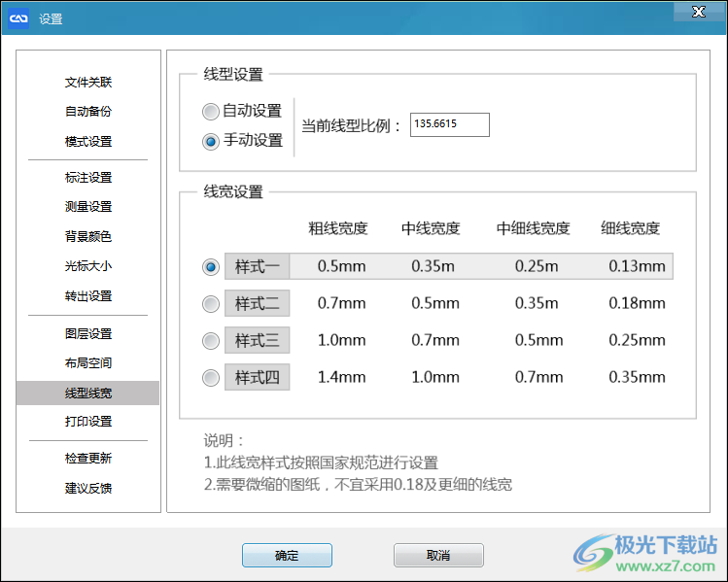Select 图层设置 in sidebar

(88, 333)
